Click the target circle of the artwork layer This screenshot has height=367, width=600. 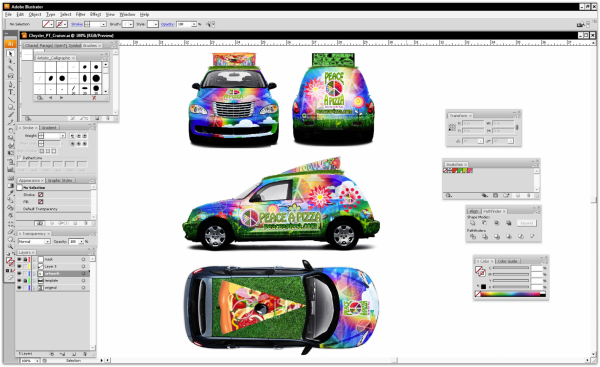[83, 273]
